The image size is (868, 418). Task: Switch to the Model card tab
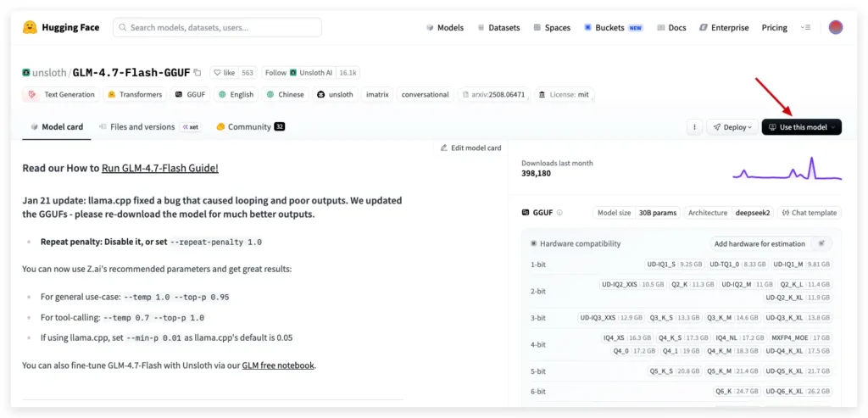pyautogui.click(x=57, y=127)
